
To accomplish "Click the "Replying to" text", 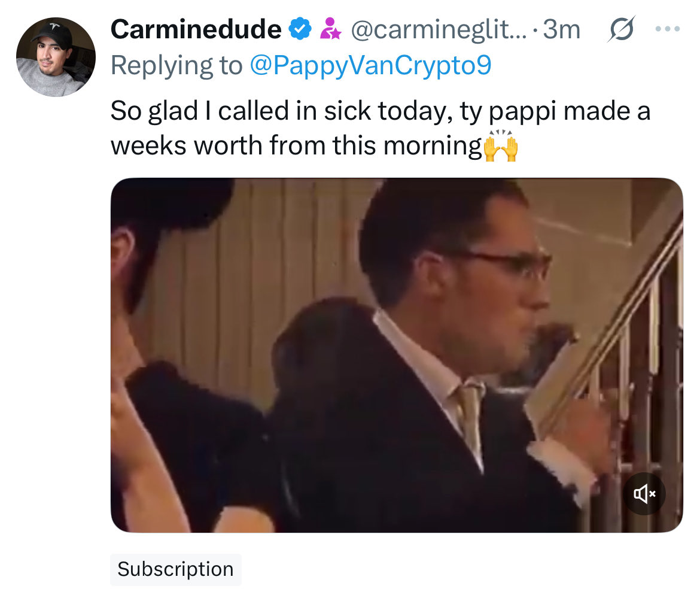I will [x=176, y=65].
